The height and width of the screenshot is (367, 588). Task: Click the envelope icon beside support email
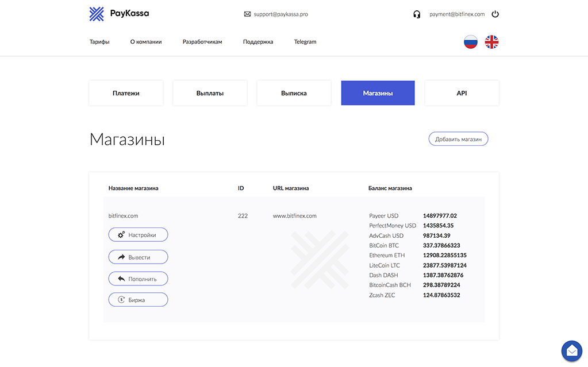pyautogui.click(x=247, y=14)
